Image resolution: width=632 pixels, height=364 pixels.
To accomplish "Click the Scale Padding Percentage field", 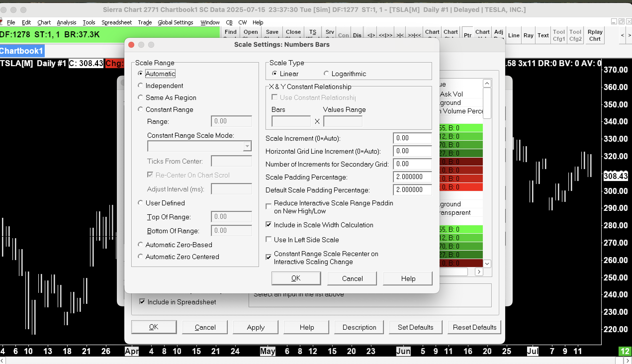I will (x=412, y=177).
